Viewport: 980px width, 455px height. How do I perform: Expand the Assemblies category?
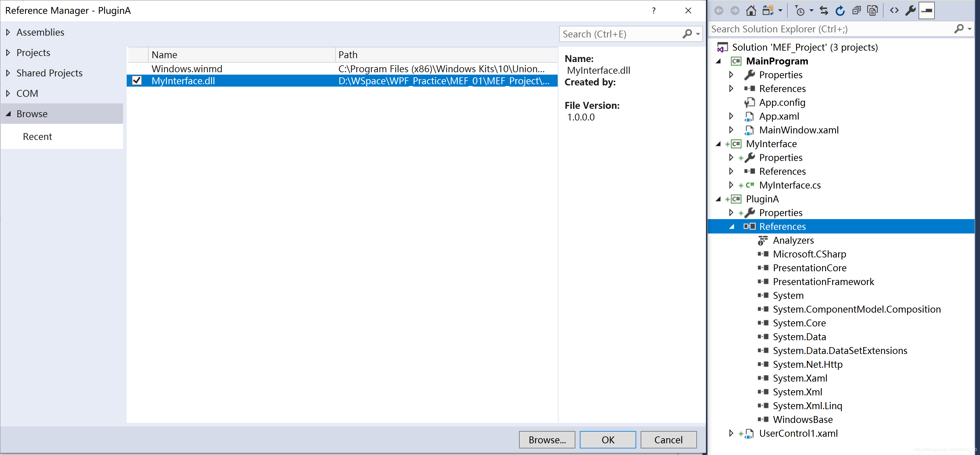pyautogui.click(x=8, y=32)
